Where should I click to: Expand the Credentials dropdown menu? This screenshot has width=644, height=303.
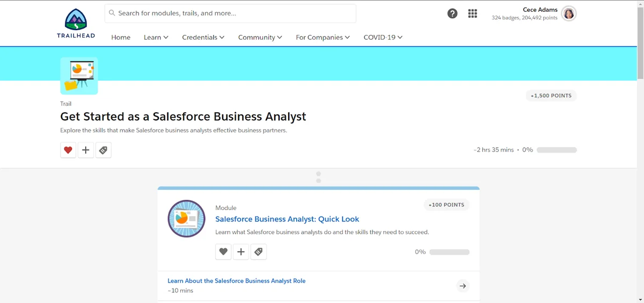(x=203, y=37)
